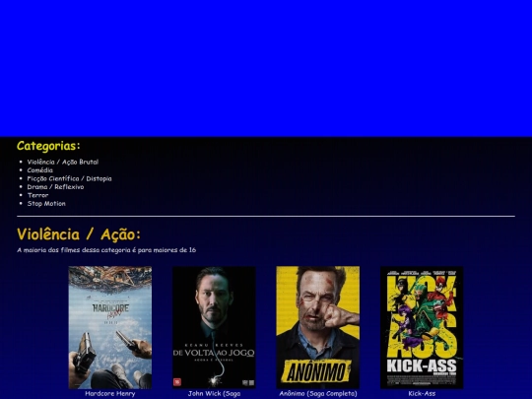Screen dimensions: 532x399
Task: Click the age-rating note about maiores de 16
Action: 106,250
